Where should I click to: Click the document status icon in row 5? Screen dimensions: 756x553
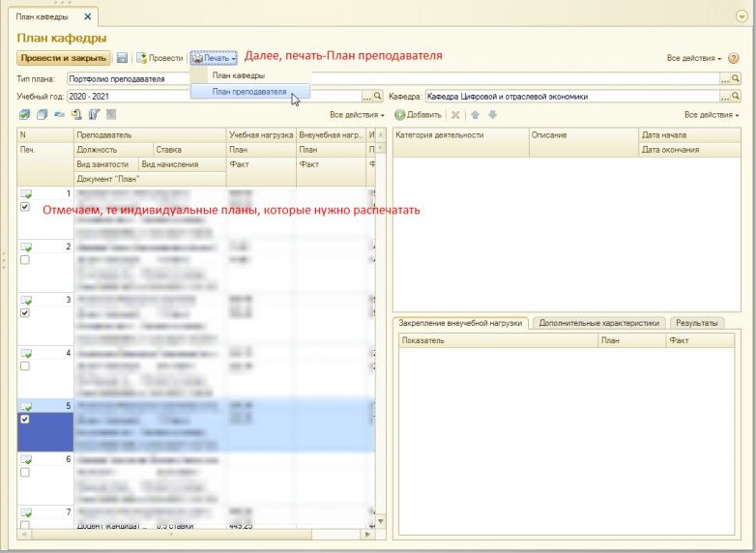coord(26,406)
